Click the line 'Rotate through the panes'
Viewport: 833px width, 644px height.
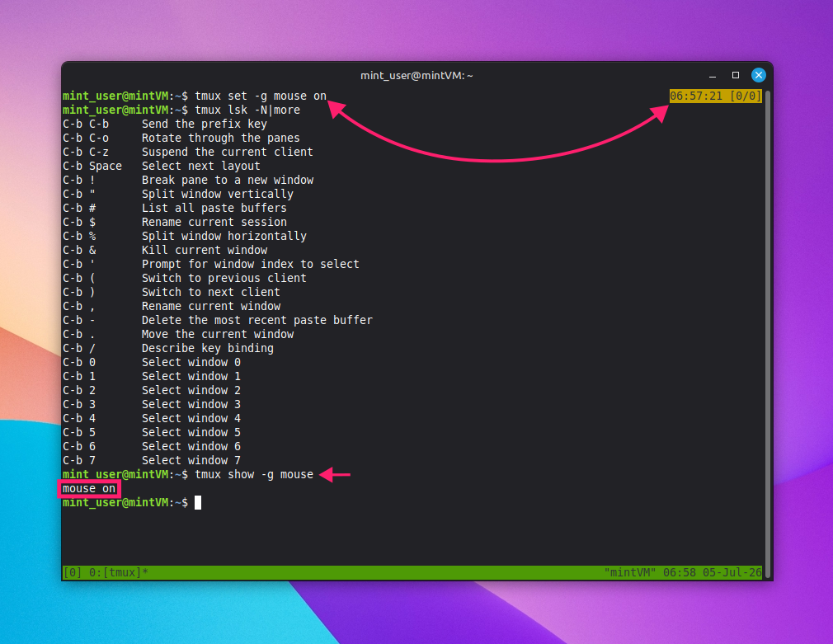pyautogui.click(x=220, y=139)
